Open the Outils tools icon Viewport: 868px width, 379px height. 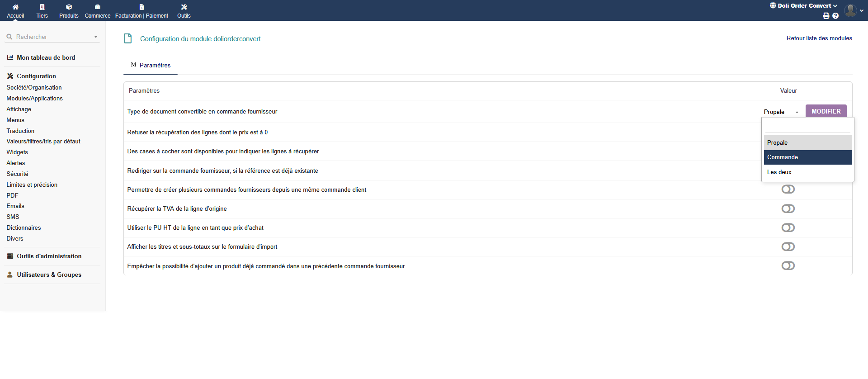[x=184, y=7]
